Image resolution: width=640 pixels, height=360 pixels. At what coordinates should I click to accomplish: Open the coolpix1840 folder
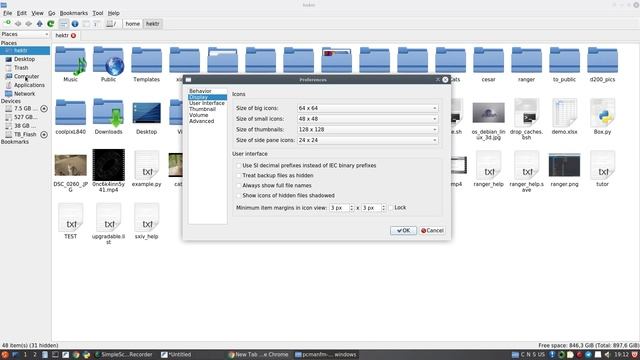coord(71,116)
